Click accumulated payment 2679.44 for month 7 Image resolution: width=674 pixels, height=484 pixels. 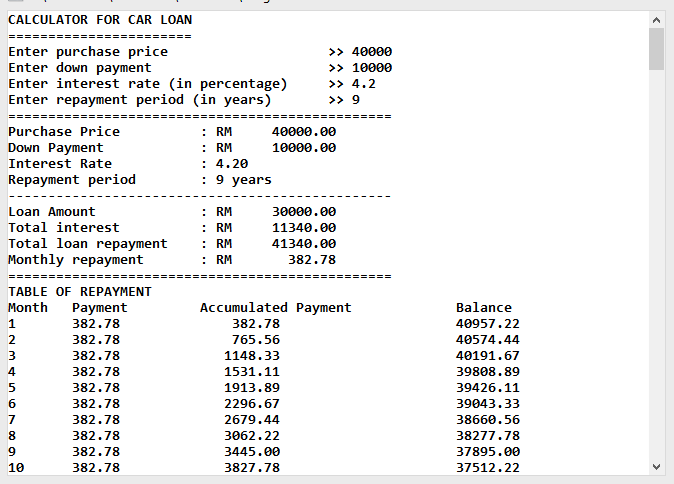pos(252,420)
